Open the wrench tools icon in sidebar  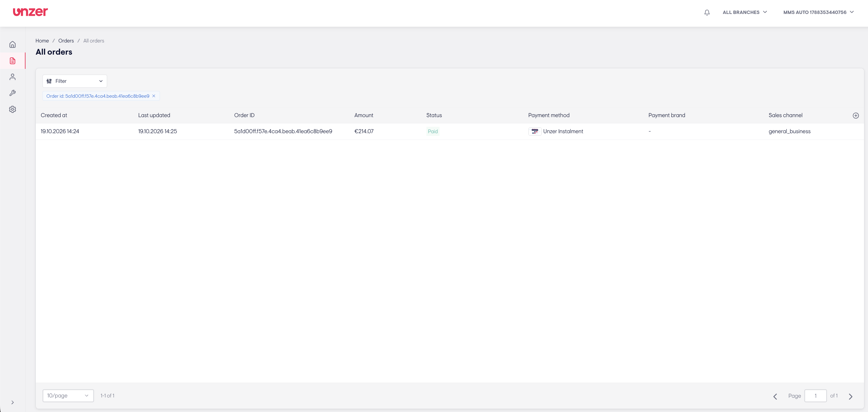(x=12, y=93)
